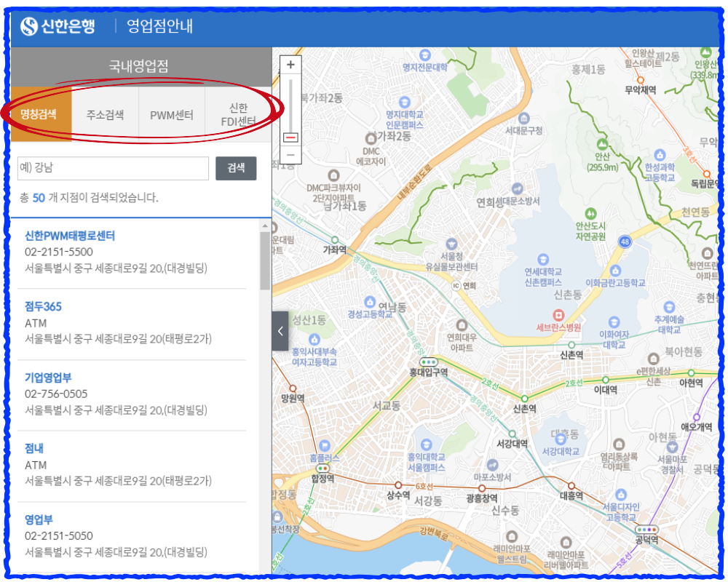Click the route 48 road marker
Screen dimensions: 728x582
625,242
